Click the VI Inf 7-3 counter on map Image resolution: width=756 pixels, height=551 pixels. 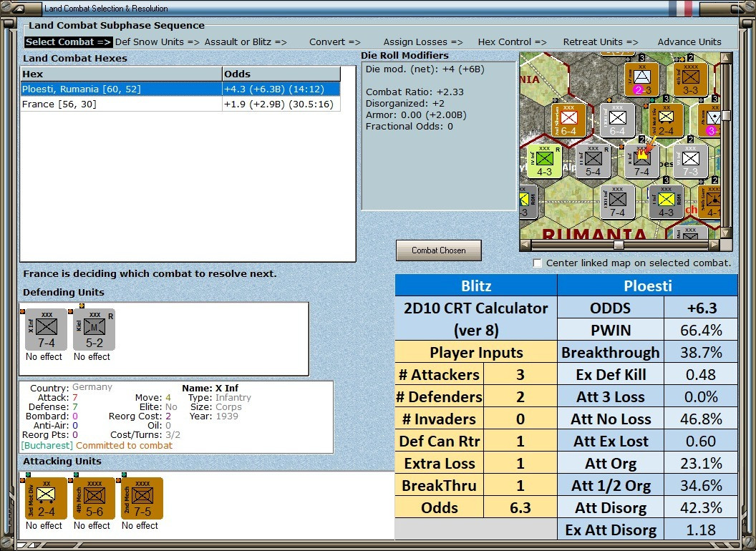(x=689, y=161)
